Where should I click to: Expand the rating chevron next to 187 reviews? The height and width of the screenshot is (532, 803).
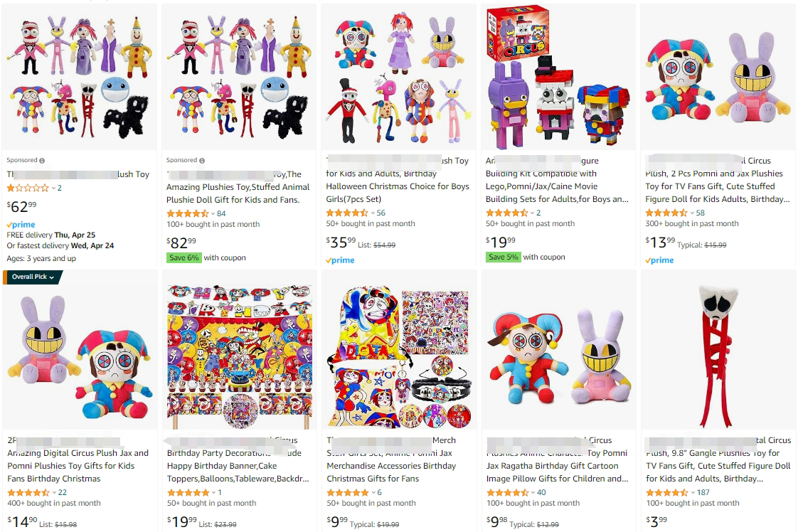692,492
